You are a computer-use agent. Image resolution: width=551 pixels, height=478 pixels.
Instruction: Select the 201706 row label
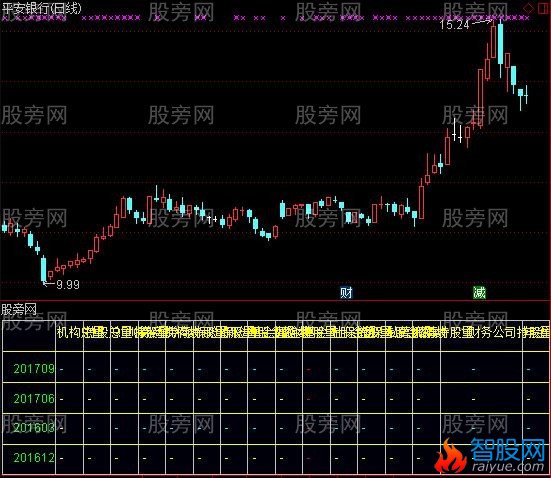point(34,399)
